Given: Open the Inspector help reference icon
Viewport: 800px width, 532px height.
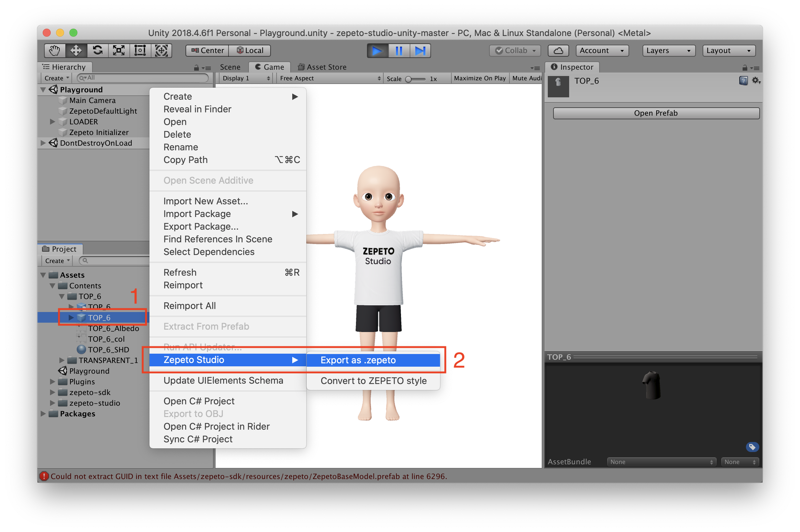Looking at the screenshot, I should [743, 81].
